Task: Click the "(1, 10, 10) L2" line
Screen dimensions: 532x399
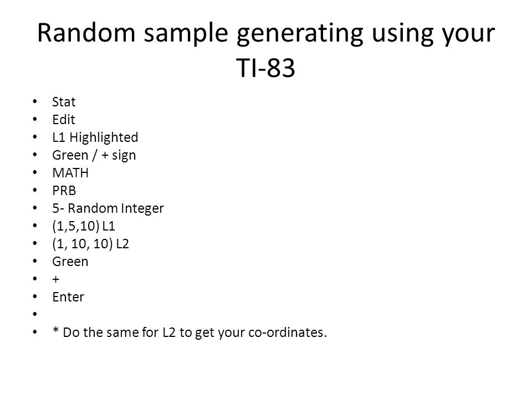Action: tap(90, 244)
